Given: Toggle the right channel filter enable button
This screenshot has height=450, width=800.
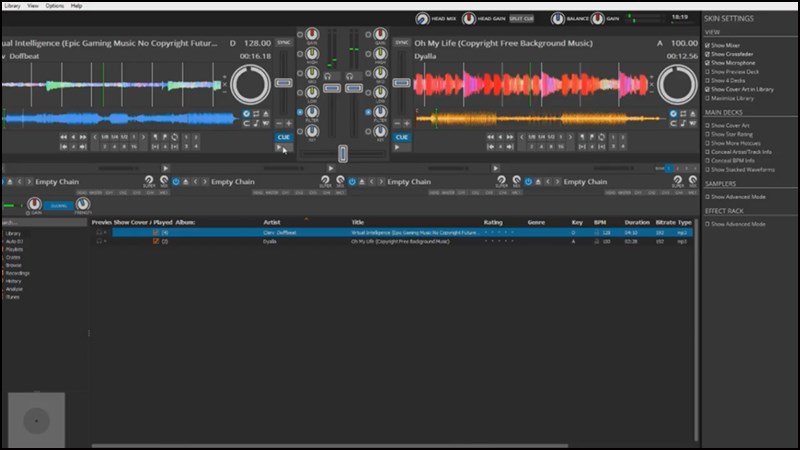Looking at the screenshot, I should pos(368,112).
